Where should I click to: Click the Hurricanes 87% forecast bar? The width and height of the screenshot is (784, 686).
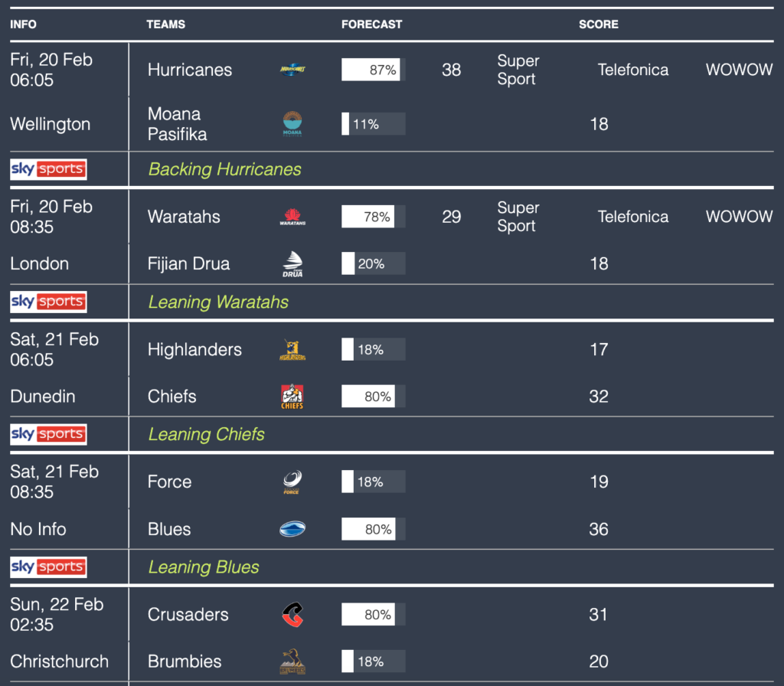[373, 70]
